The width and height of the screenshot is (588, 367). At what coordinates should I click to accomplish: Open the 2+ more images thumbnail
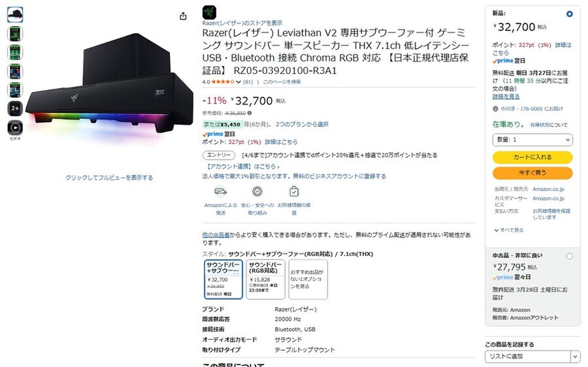15,108
